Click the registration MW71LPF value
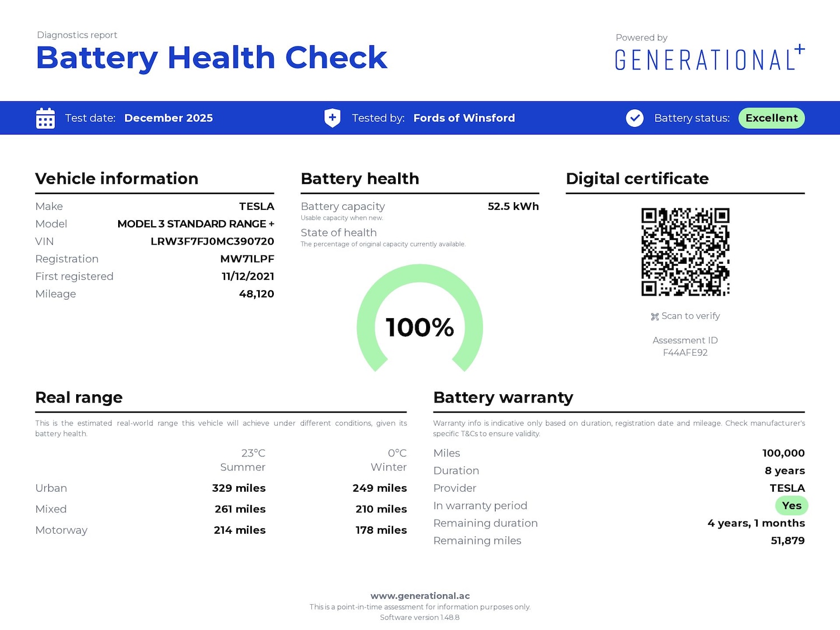Image resolution: width=840 pixels, height=630 pixels. coord(247,259)
